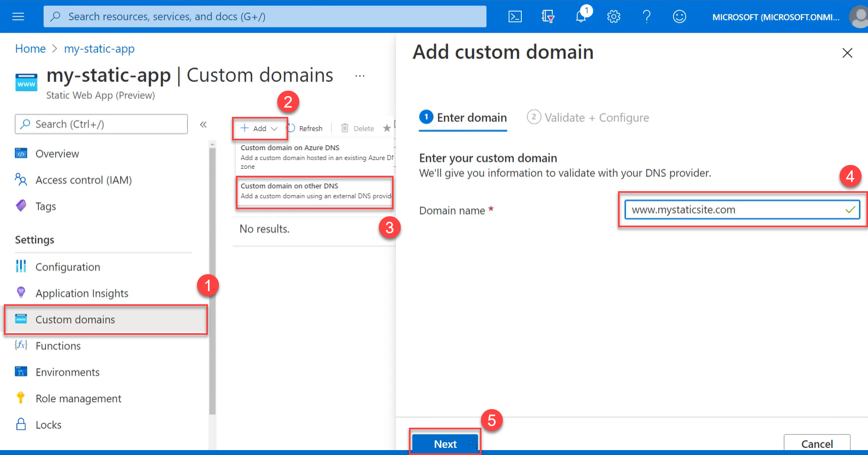868x455 pixels.
Task: Go to Home breadcrumb link
Action: 31,49
